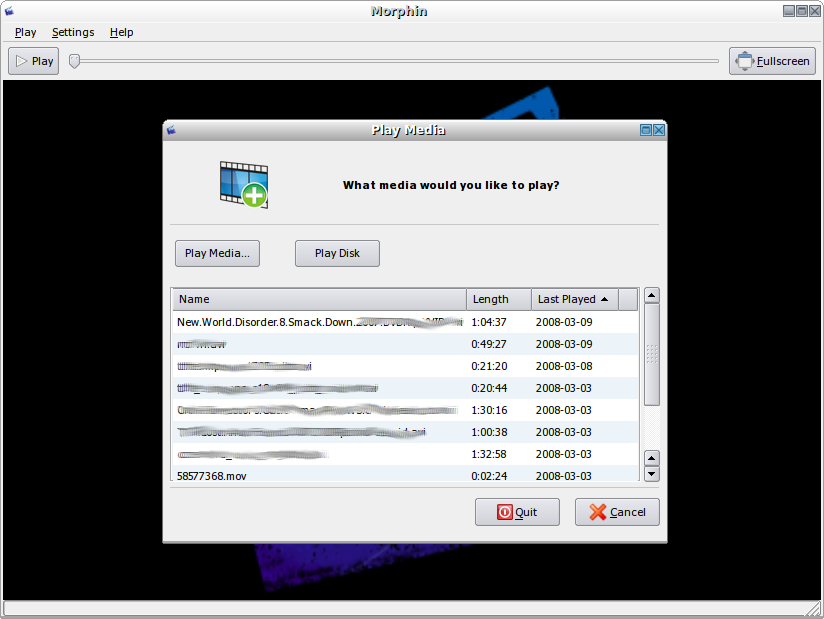Select the entry with length 1:00:38
824x619 pixels.
coord(405,432)
